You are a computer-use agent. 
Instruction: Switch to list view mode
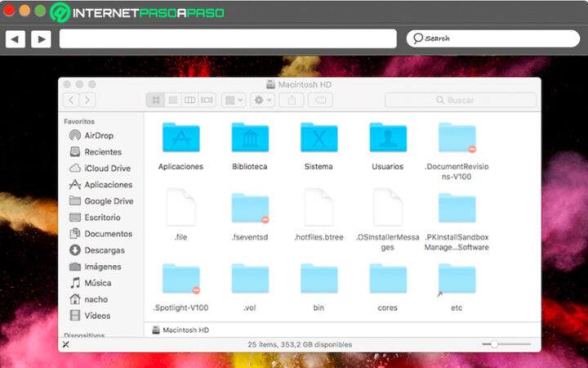pyautogui.click(x=172, y=100)
